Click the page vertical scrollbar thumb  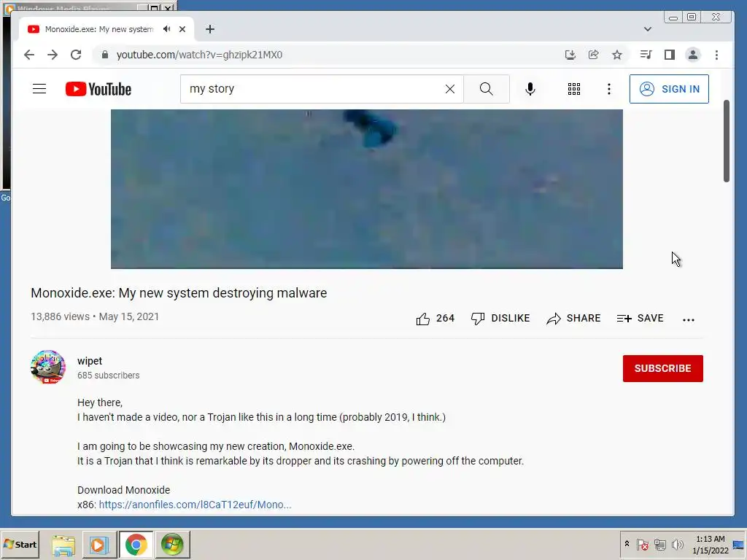click(x=726, y=141)
